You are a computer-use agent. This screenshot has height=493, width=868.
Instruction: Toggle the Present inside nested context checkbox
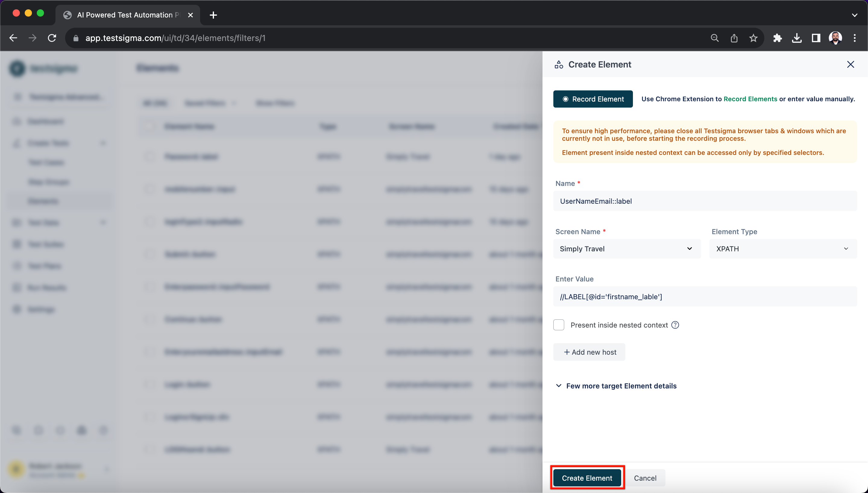click(558, 325)
